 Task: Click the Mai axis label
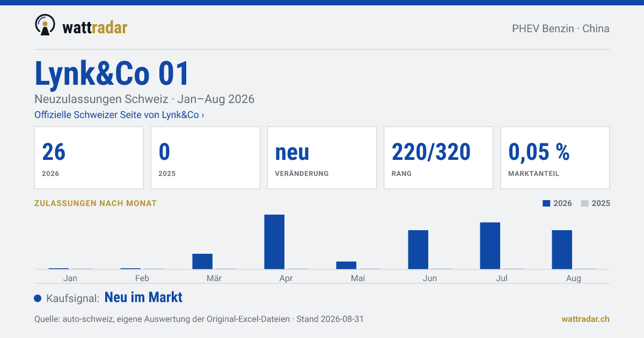coord(358,278)
